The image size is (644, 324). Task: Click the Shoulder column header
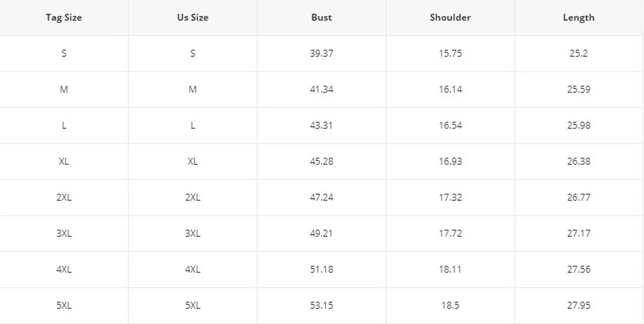(x=450, y=17)
